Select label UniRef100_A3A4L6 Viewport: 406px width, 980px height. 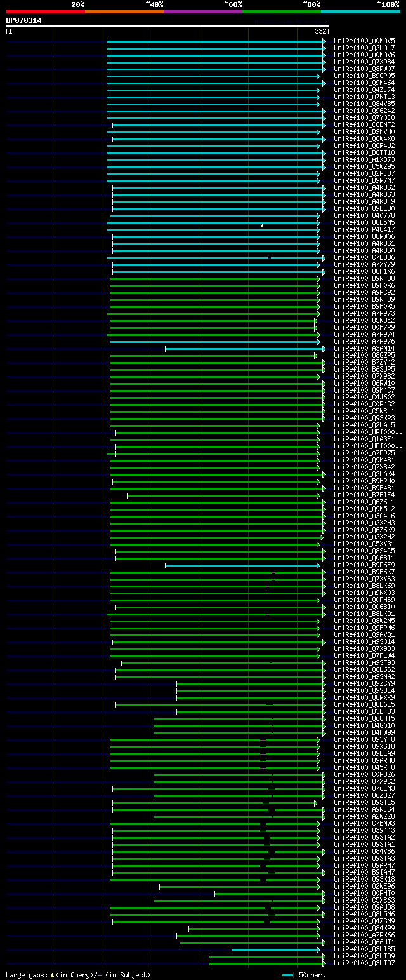pyautogui.click(x=364, y=516)
